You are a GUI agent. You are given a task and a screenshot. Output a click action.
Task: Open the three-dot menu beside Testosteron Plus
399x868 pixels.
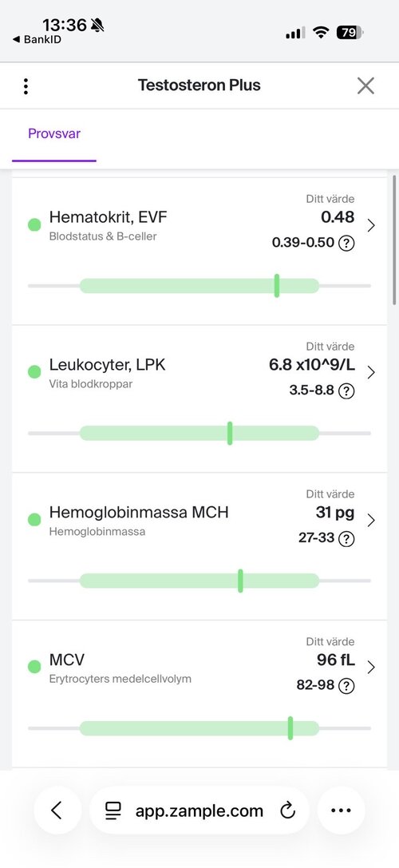(26, 85)
